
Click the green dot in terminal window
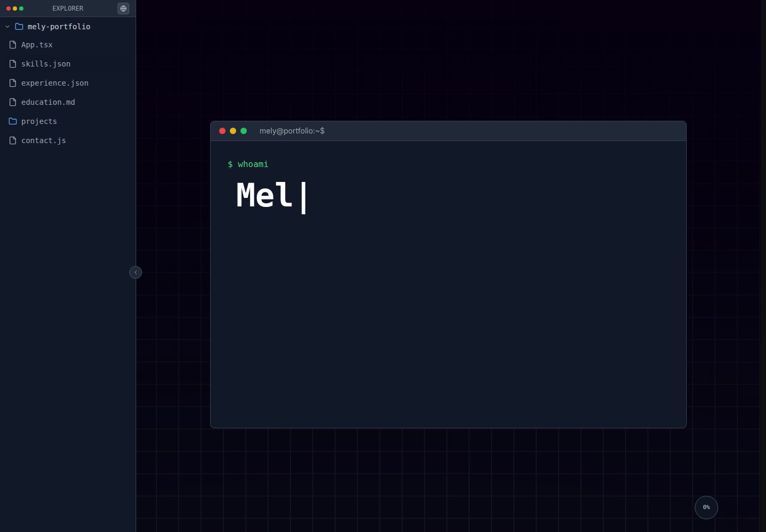tap(244, 131)
